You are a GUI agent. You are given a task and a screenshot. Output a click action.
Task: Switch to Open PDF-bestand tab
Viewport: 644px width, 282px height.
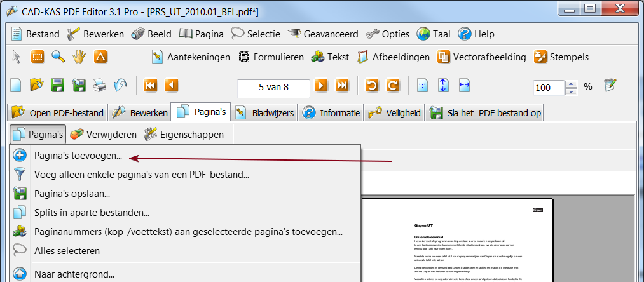(57, 112)
